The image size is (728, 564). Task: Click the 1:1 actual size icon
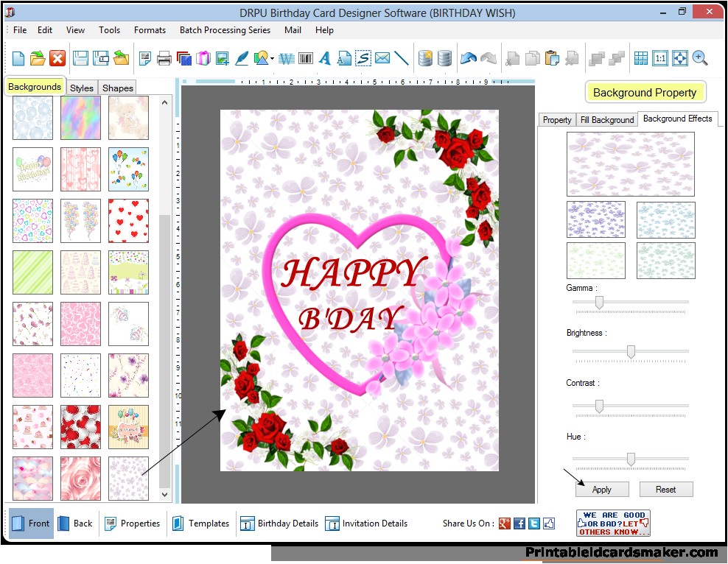660,57
